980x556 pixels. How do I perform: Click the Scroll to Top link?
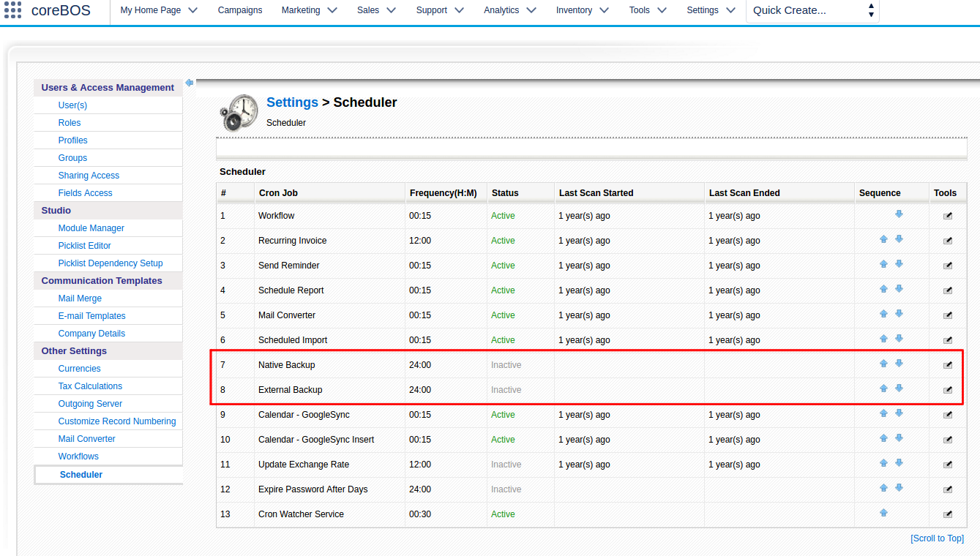pyautogui.click(x=937, y=538)
